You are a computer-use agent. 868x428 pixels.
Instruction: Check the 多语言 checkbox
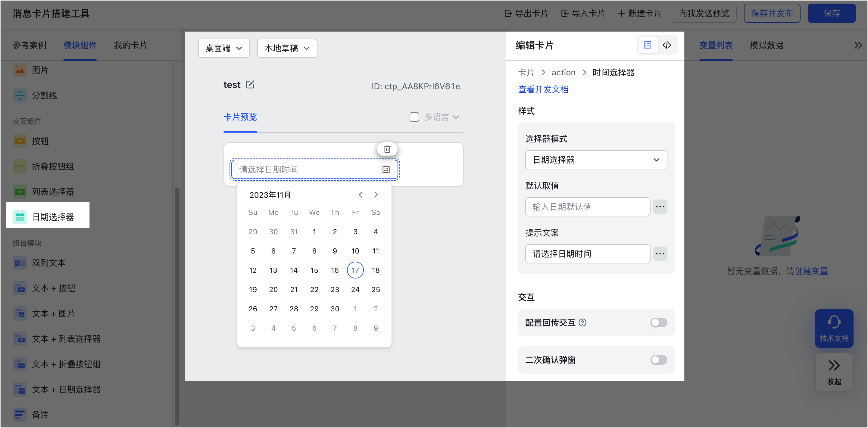pyautogui.click(x=414, y=117)
